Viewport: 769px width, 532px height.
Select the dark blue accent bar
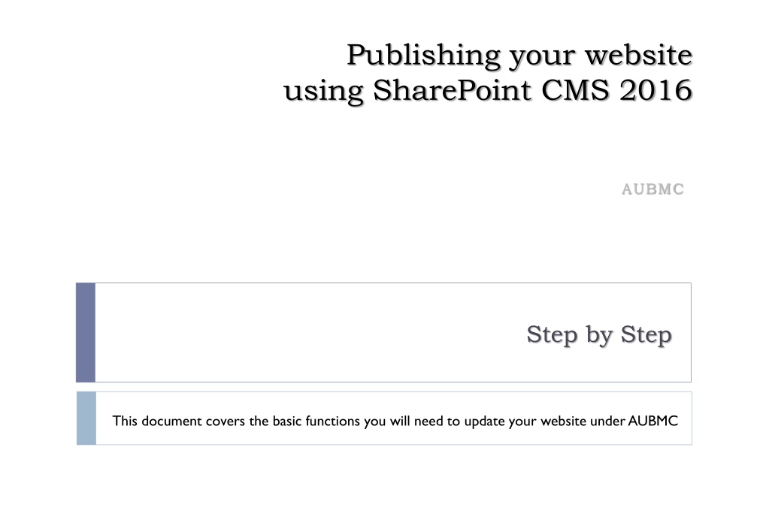coord(86,332)
